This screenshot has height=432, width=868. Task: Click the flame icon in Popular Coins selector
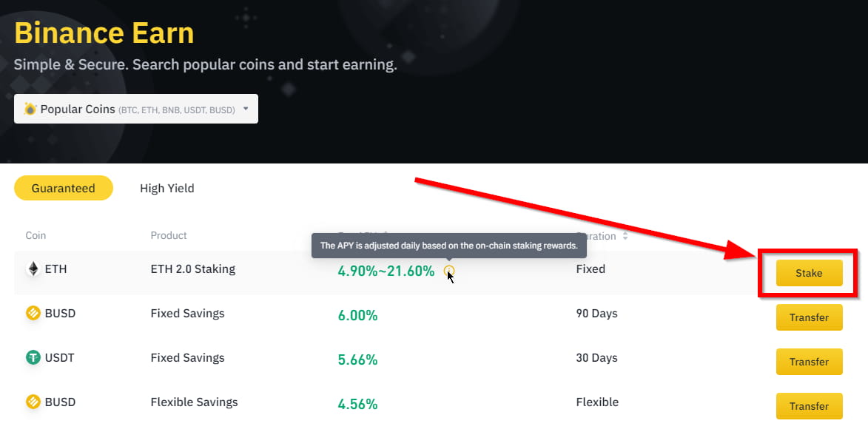click(x=30, y=109)
